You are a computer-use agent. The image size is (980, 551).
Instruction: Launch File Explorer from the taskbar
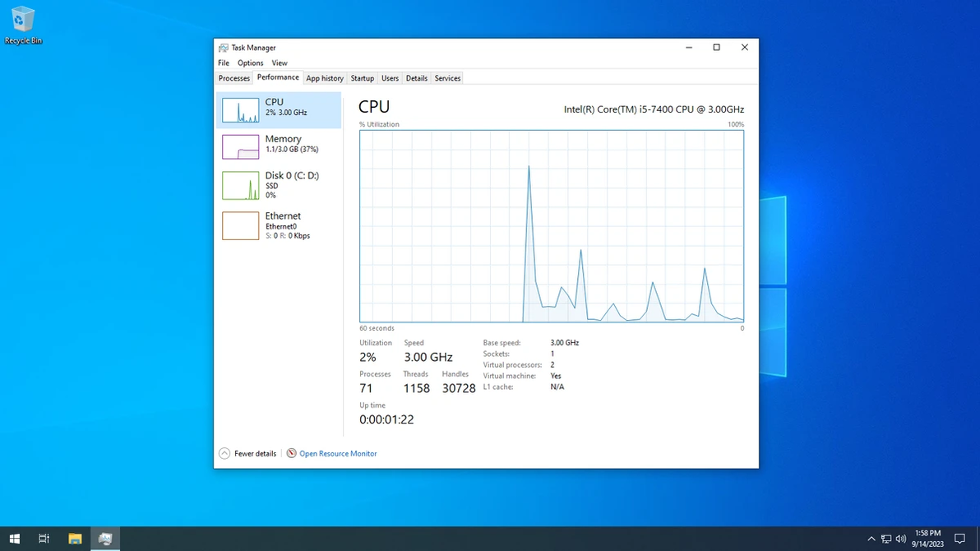pyautogui.click(x=75, y=539)
